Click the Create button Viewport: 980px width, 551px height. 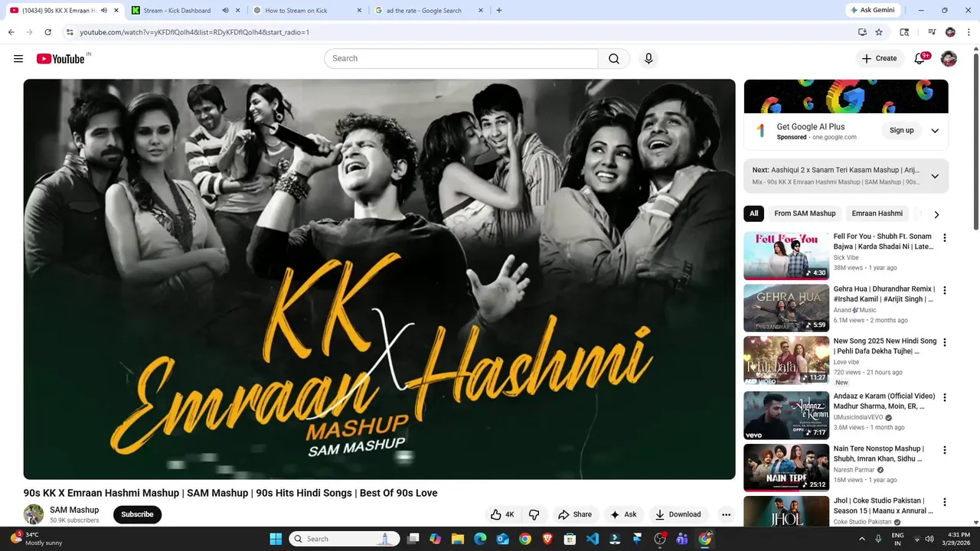(879, 59)
